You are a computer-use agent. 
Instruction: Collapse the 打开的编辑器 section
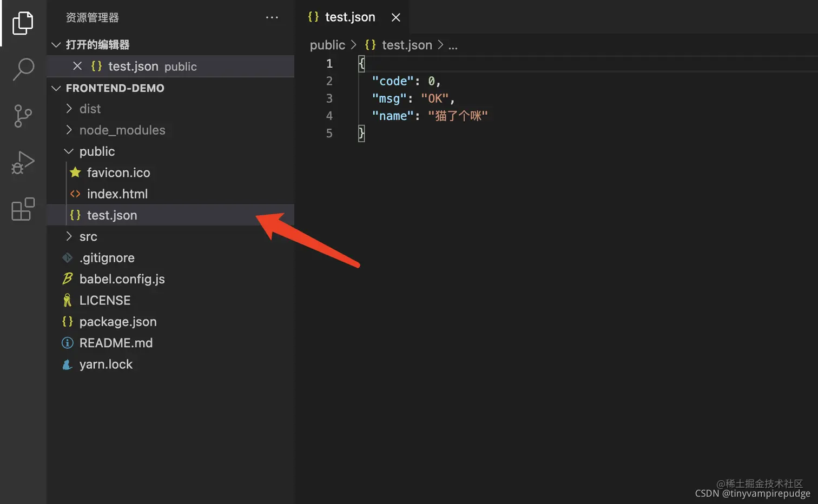pyautogui.click(x=56, y=44)
